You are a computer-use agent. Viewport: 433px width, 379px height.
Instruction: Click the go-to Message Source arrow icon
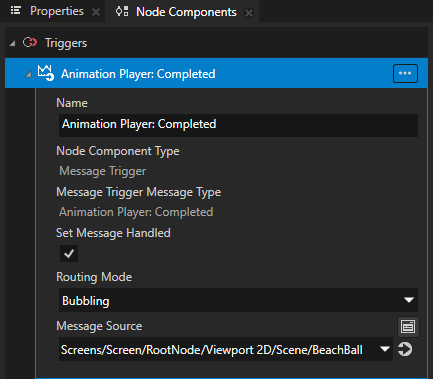405,349
